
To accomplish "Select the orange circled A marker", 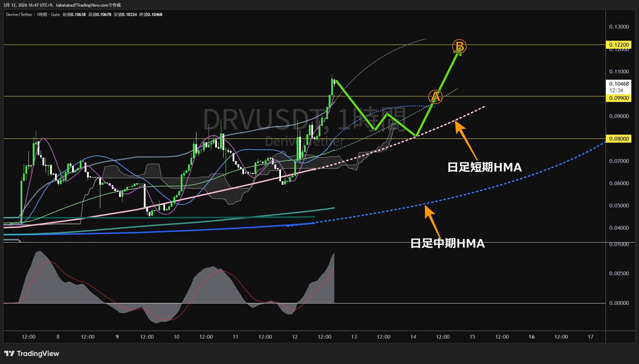I will pyautogui.click(x=435, y=97).
